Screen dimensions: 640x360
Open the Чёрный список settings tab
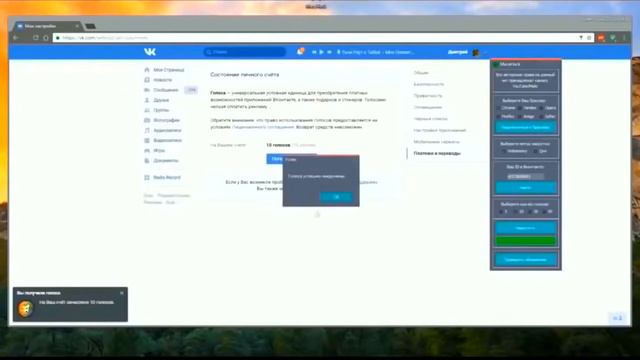point(430,119)
